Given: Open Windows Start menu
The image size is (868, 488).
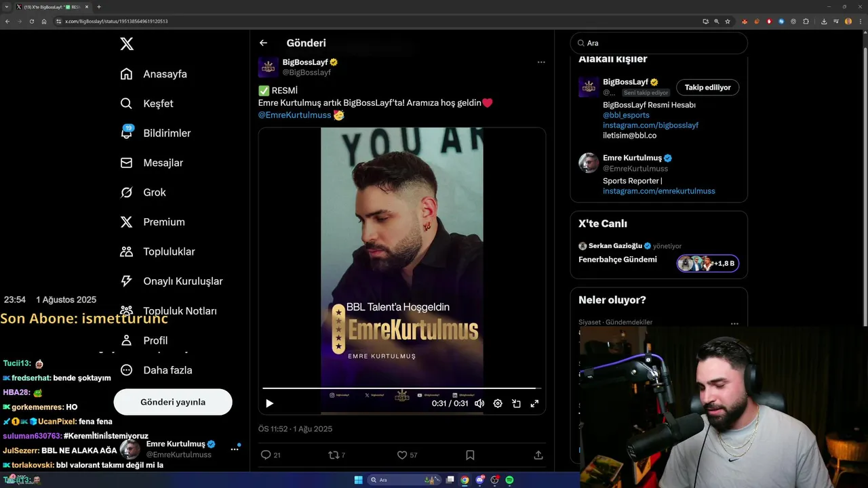Looking at the screenshot, I should coord(358,480).
